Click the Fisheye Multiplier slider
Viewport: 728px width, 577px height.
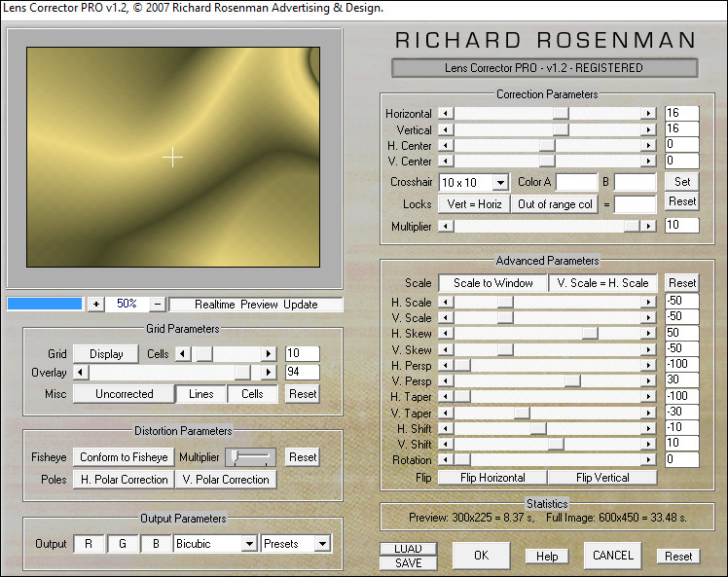251,457
